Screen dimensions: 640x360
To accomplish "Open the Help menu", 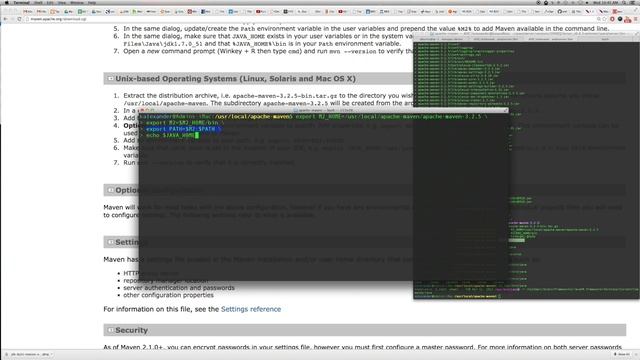I will 92,2.
